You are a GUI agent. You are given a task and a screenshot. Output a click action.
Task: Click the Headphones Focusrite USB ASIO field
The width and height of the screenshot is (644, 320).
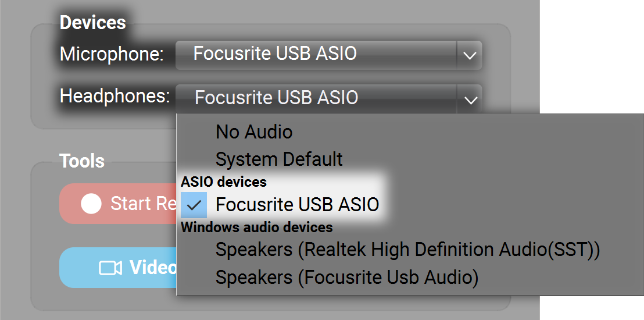[x=317, y=98]
